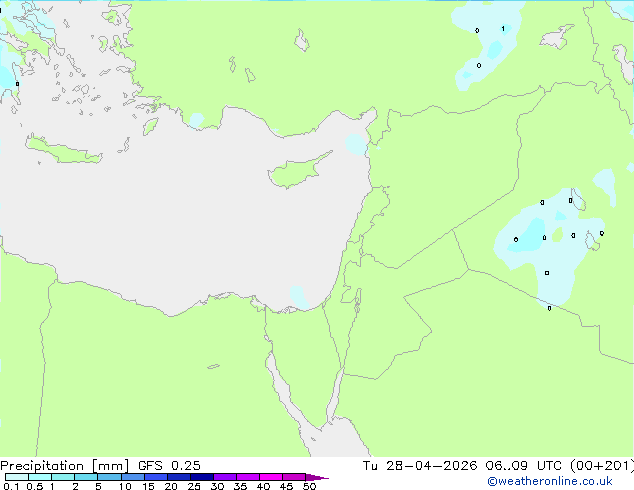
Task: Click the '0.1' legend scale number
Action: click(x=11, y=486)
